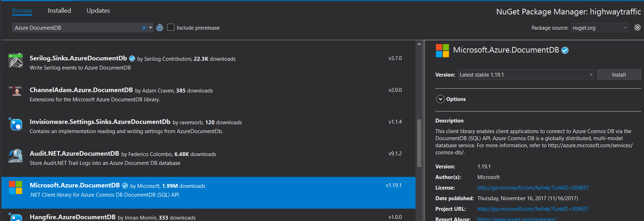This screenshot has height=221, width=644.
Task: Open the NuGet settings gear
Action: (637, 28)
